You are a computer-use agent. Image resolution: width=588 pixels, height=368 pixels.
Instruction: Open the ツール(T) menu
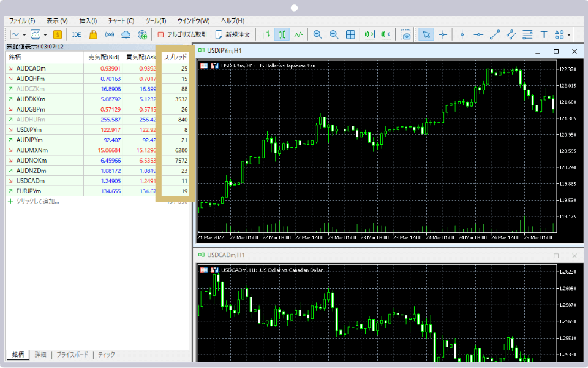pyautogui.click(x=156, y=21)
